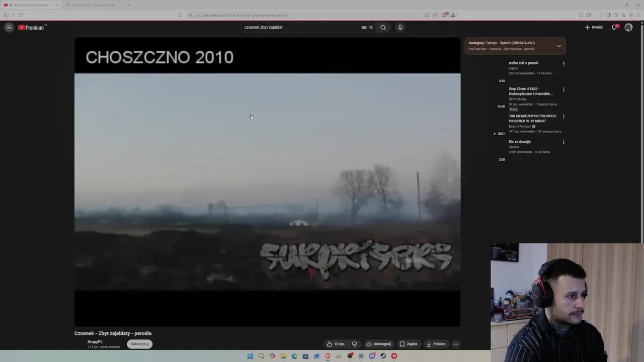Open Stop Cham #1432 suggested video
The height and width of the screenshot is (362, 644).
531,91
